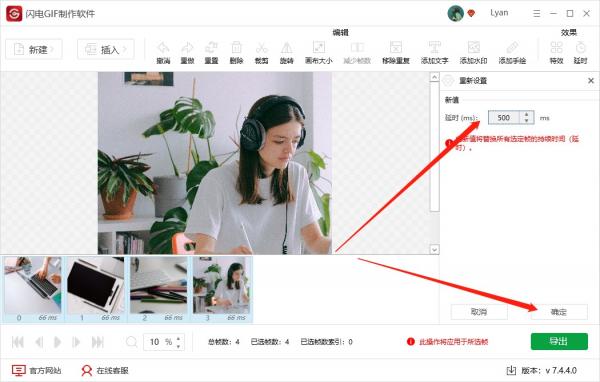Click the Lyan username
Image resolution: width=600 pixels, height=382 pixels.
click(x=499, y=13)
